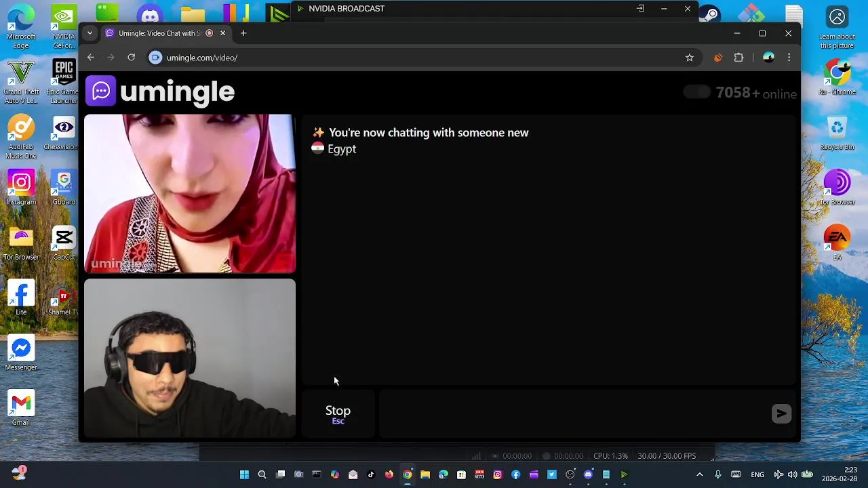Viewport: 868px width, 488px height.
Task: Open the Gboard desktop icon
Action: (64, 188)
